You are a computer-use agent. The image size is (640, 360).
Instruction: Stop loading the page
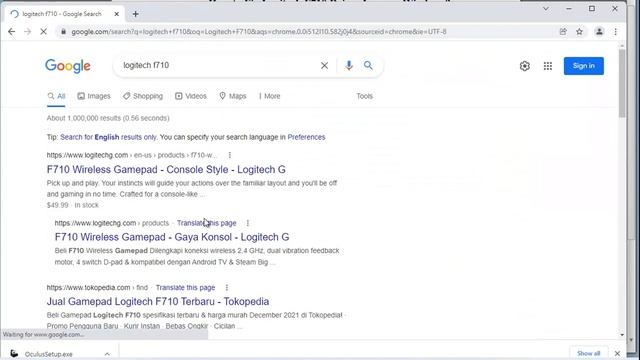click(44, 31)
